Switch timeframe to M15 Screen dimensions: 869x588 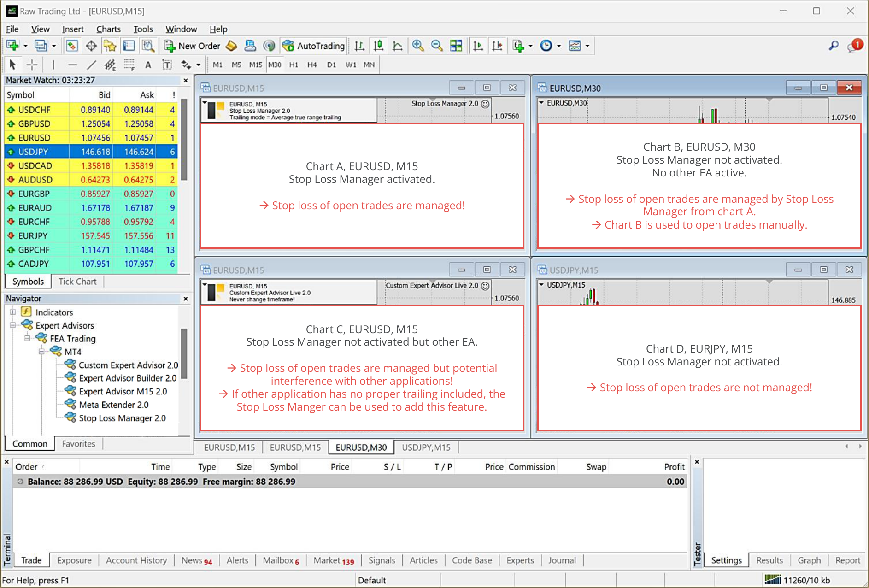[256, 65]
